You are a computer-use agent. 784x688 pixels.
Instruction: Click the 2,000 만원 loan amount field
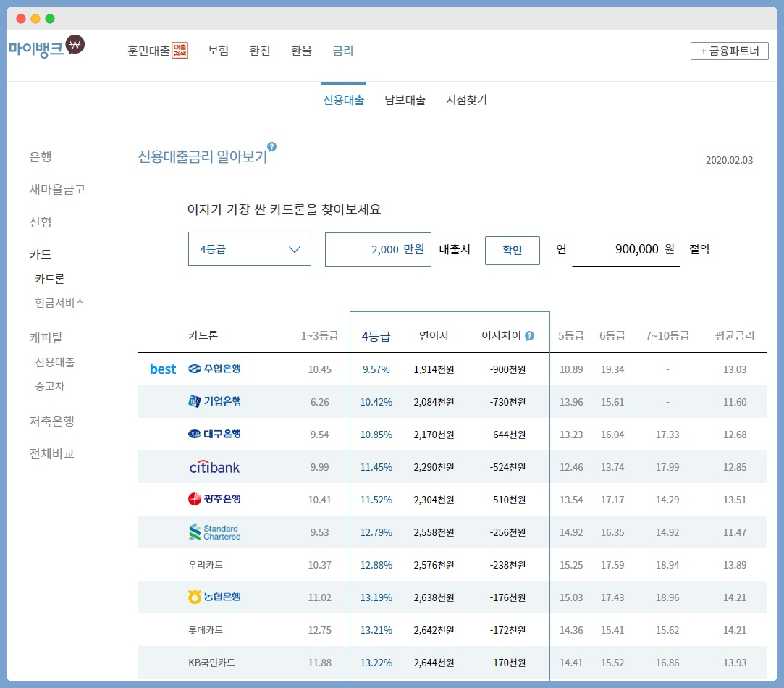click(378, 249)
